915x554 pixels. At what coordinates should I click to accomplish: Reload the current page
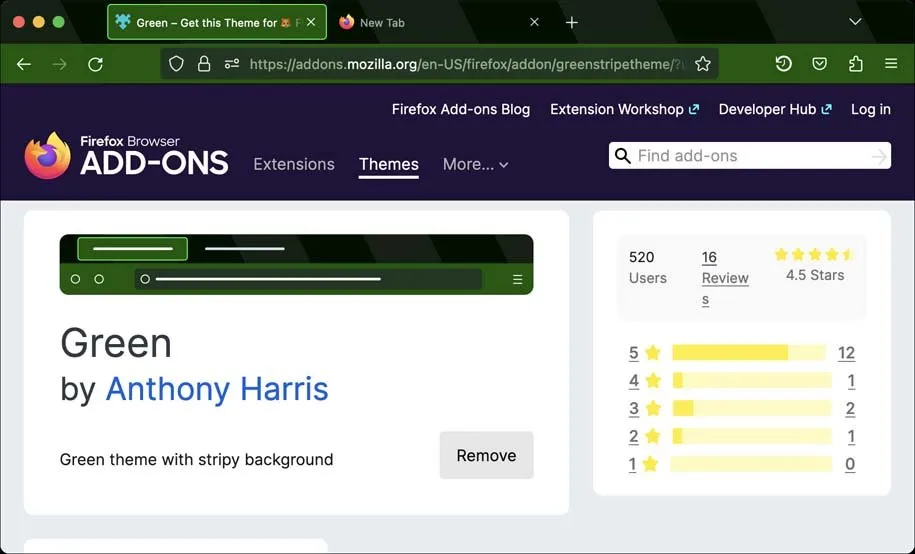point(95,64)
